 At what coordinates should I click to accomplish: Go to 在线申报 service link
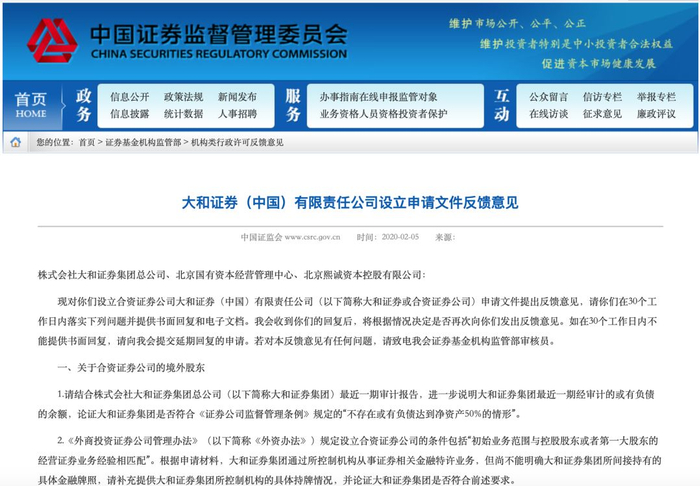[x=379, y=97]
